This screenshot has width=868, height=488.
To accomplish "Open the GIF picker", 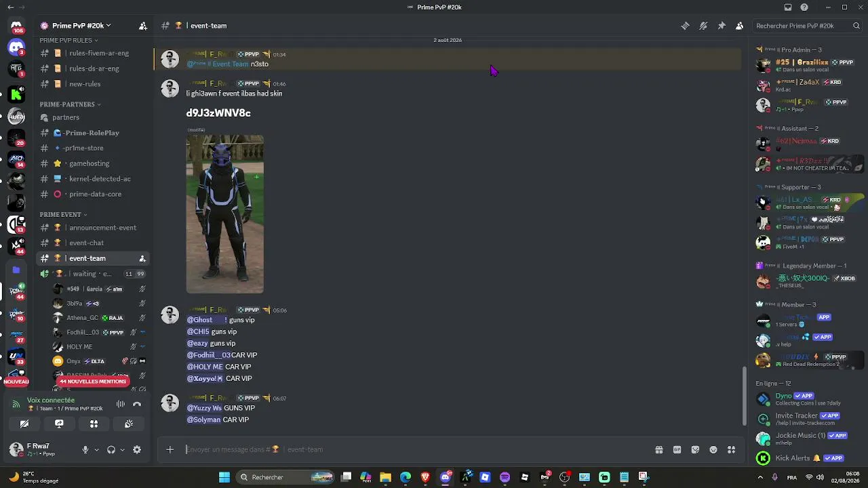I will point(677,449).
